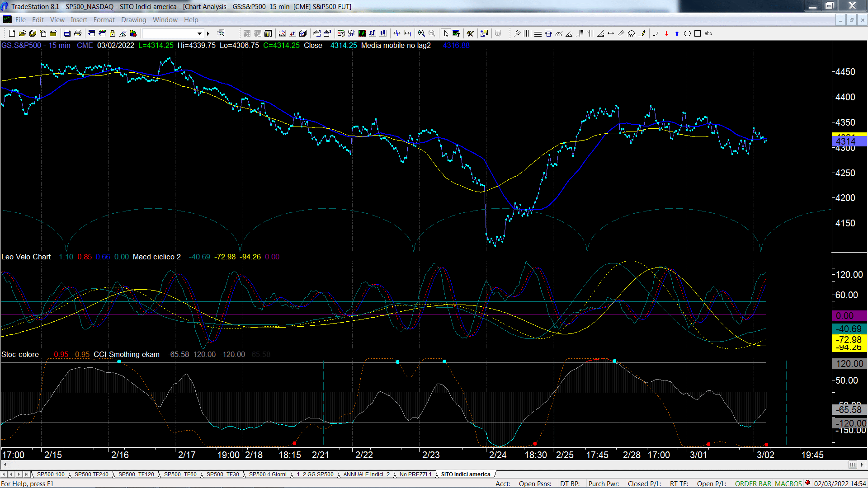Click the horizontal scrollbar thumb grip
The width and height of the screenshot is (868, 488).
[852, 465]
